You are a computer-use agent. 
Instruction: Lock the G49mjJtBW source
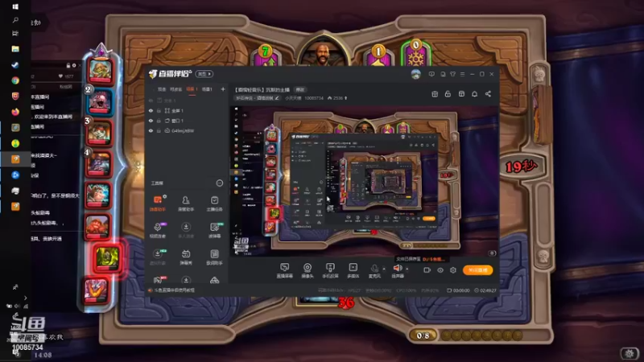pyautogui.click(x=159, y=130)
